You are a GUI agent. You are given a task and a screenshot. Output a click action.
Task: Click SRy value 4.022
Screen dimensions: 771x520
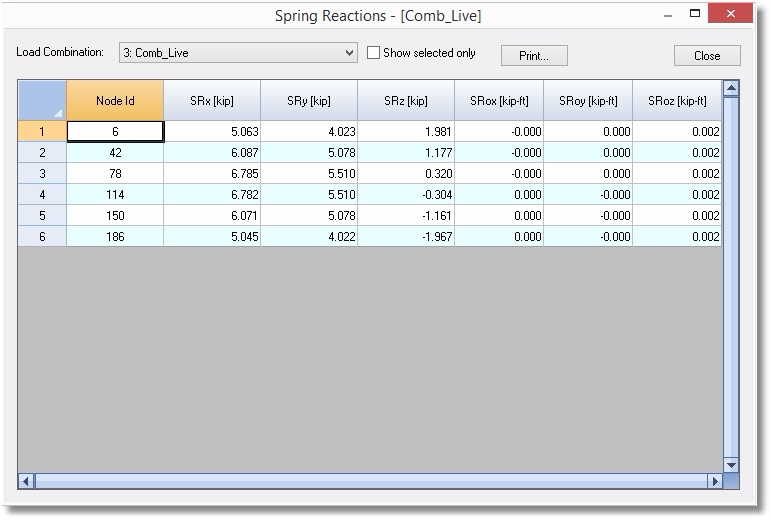click(309, 236)
